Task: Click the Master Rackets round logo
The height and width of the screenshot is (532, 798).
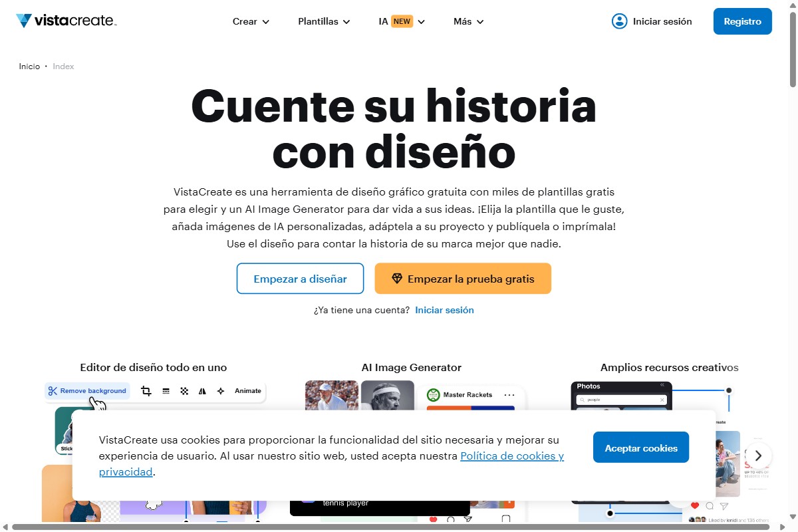Action: click(x=434, y=395)
